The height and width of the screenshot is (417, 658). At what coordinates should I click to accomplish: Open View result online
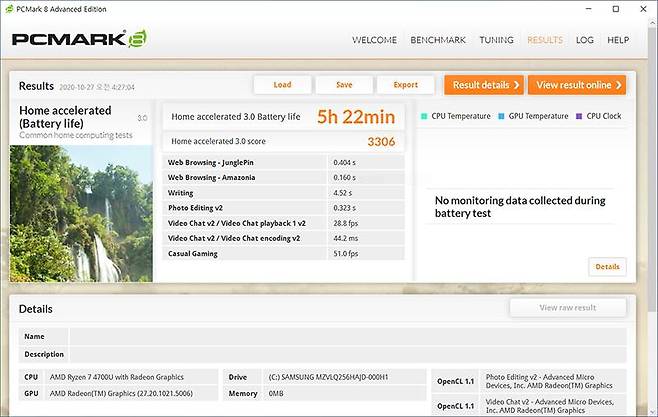point(576,85)
